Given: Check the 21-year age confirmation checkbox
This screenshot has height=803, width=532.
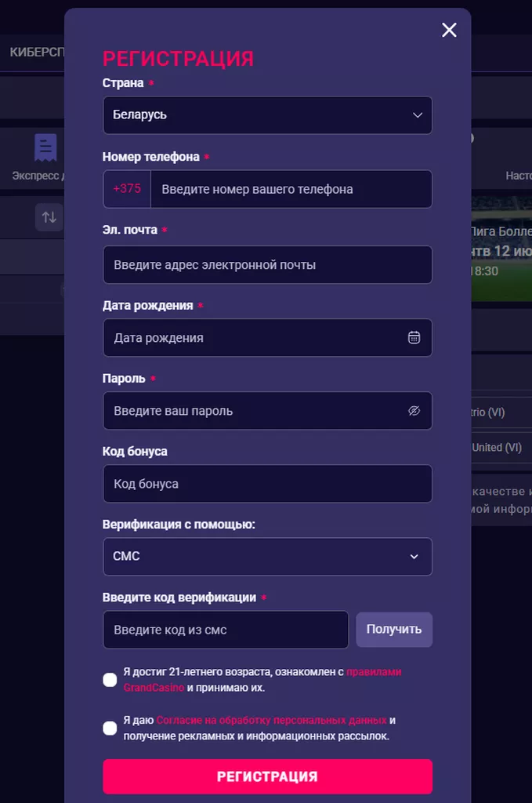Looking at the screenshot, I should [110, 680].
